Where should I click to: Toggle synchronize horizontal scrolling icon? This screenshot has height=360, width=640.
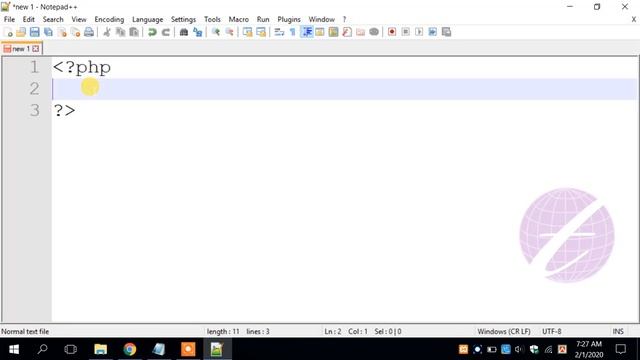click(x=261, y=32)
